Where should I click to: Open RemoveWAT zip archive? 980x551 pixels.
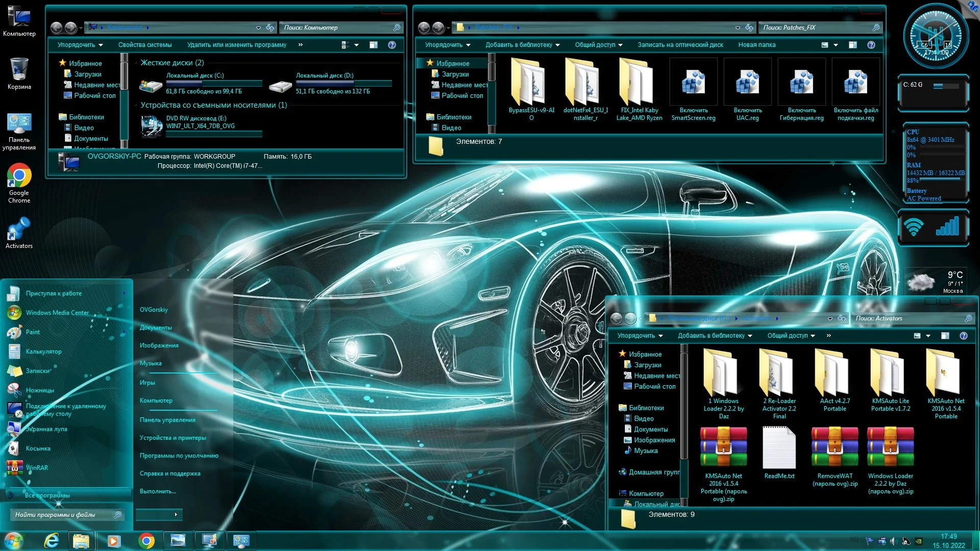[835, 447]
